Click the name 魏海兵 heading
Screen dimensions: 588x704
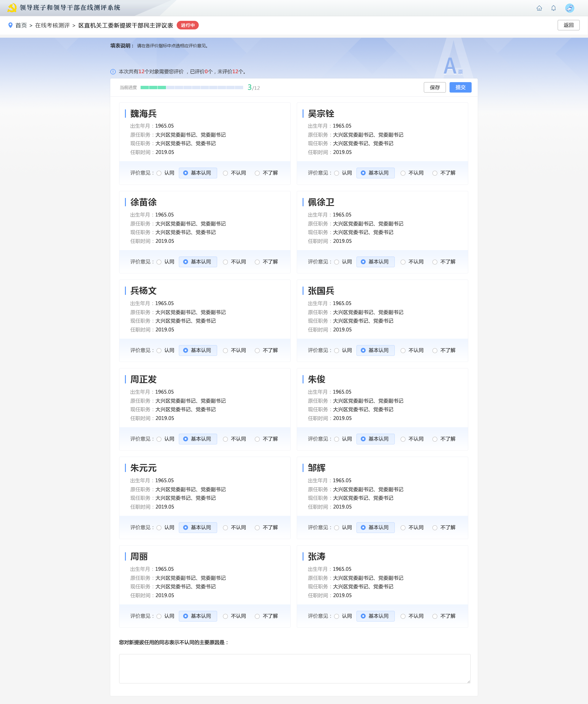143,114
